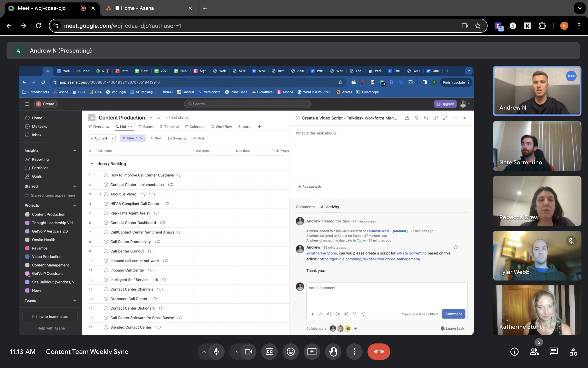The width and height of the screenshot is (588, 368).
Task: Expand task to full screen
Action: pos(445,118)
